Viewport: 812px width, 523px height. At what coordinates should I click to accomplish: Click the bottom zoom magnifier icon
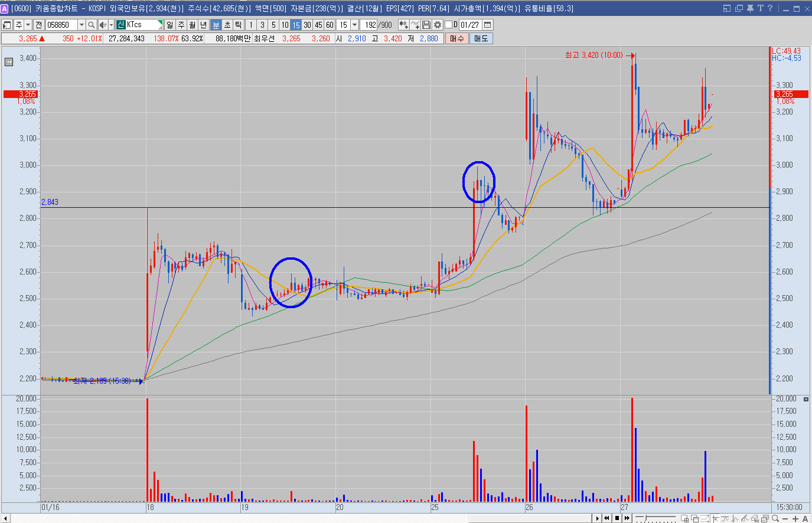point(775,518)
